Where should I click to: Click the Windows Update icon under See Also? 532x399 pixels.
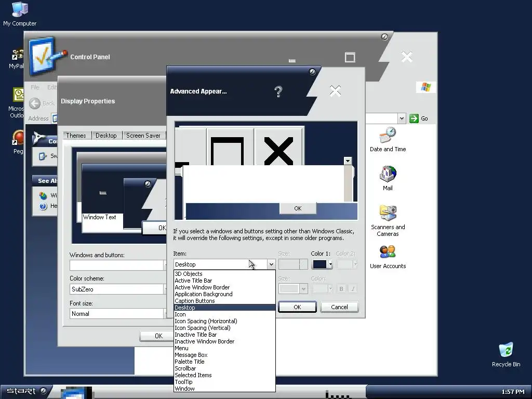coord(43,195)
